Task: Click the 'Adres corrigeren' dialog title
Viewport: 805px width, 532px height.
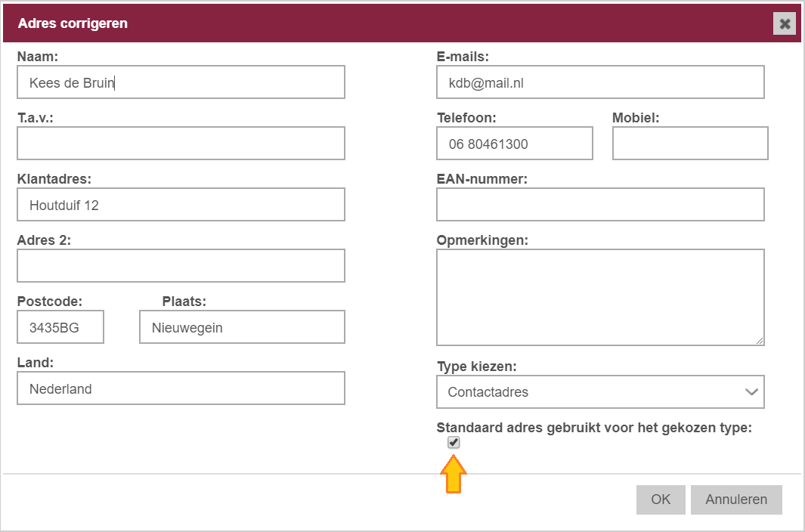Action: pos(73,23)
